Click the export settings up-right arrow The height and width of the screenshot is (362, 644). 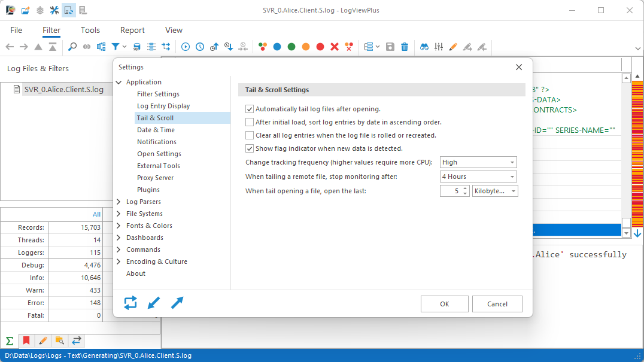click(177, 303)
